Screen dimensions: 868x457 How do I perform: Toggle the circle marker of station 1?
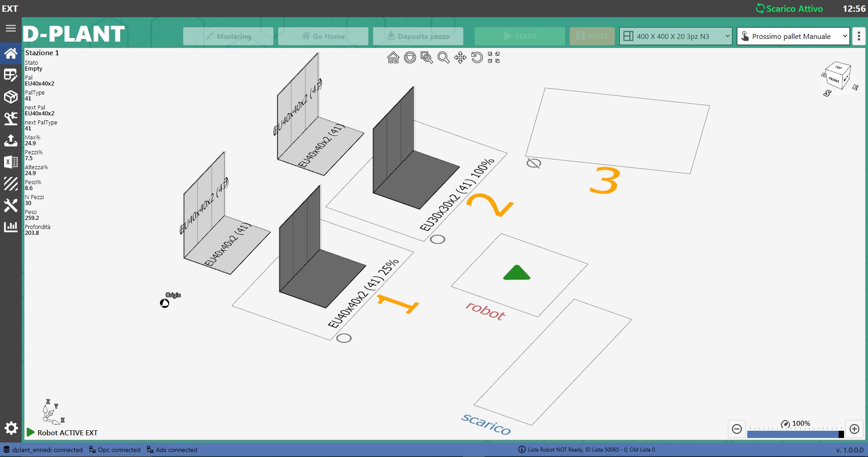pos(344,338)
